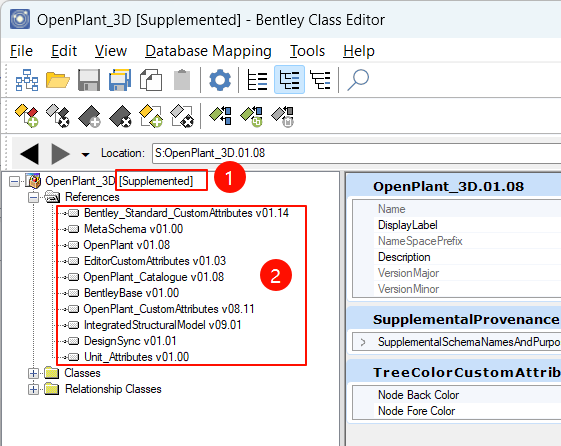Go back with the left arrow button
The width and height of the screenshot is (561, 446).
30,153
